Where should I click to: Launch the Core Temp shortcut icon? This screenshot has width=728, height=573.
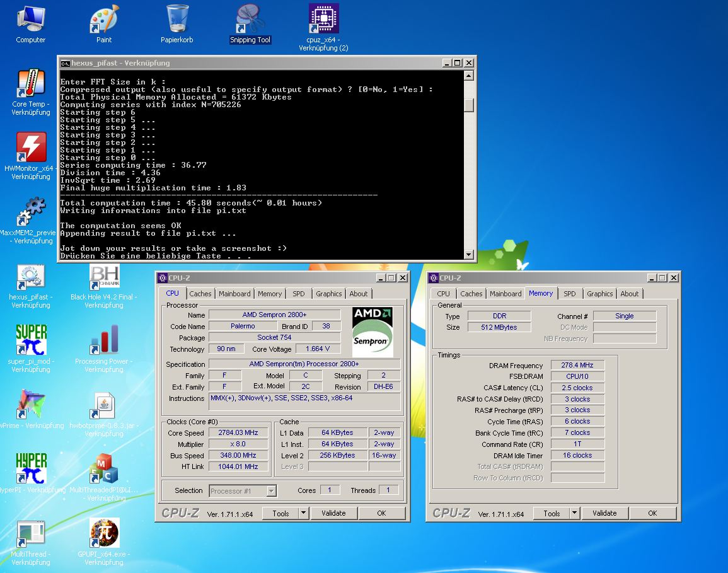[31, 84]
